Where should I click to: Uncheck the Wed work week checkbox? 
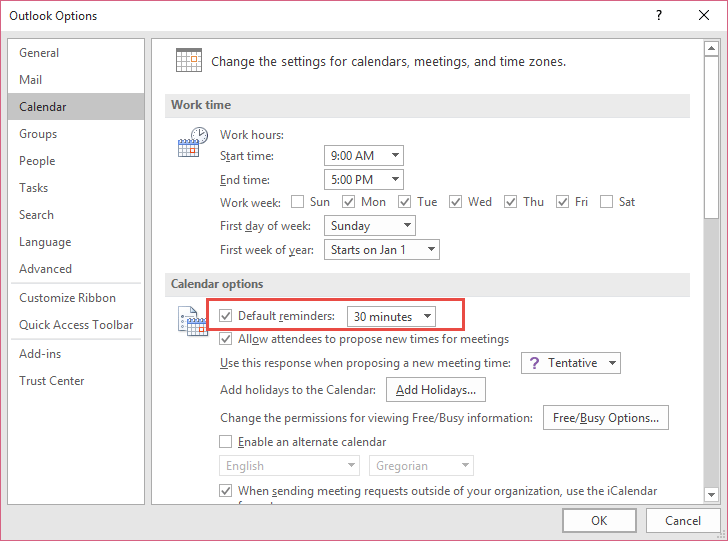pyautogui.click(x=455, y=202)
